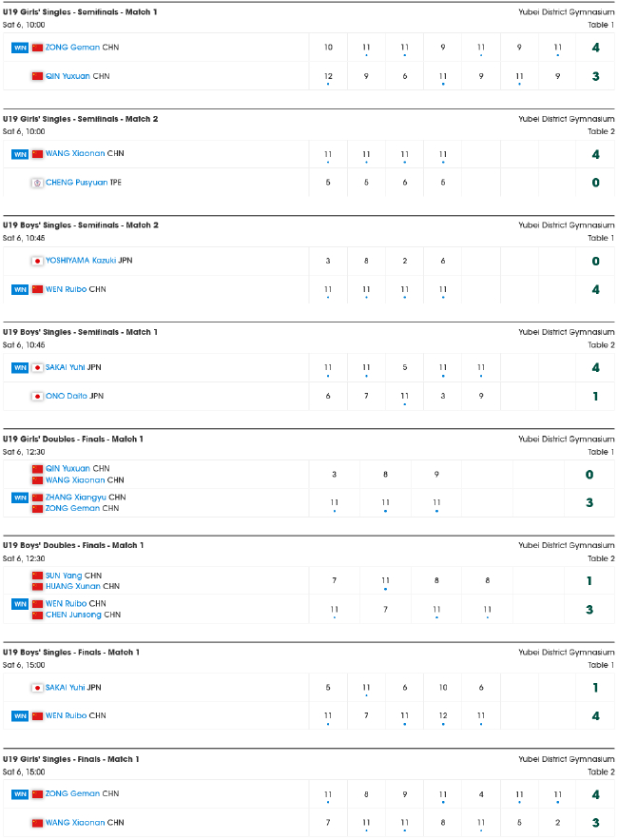The height and width of the screenshot is (840, 618).
Task: Select the ZHANG Xiangyu name link
Action: point(75,498)
